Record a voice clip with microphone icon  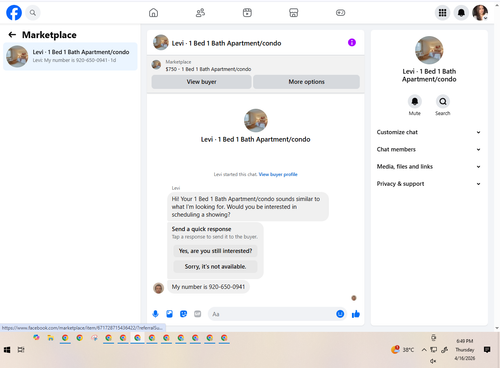click(x=155, y=314)
